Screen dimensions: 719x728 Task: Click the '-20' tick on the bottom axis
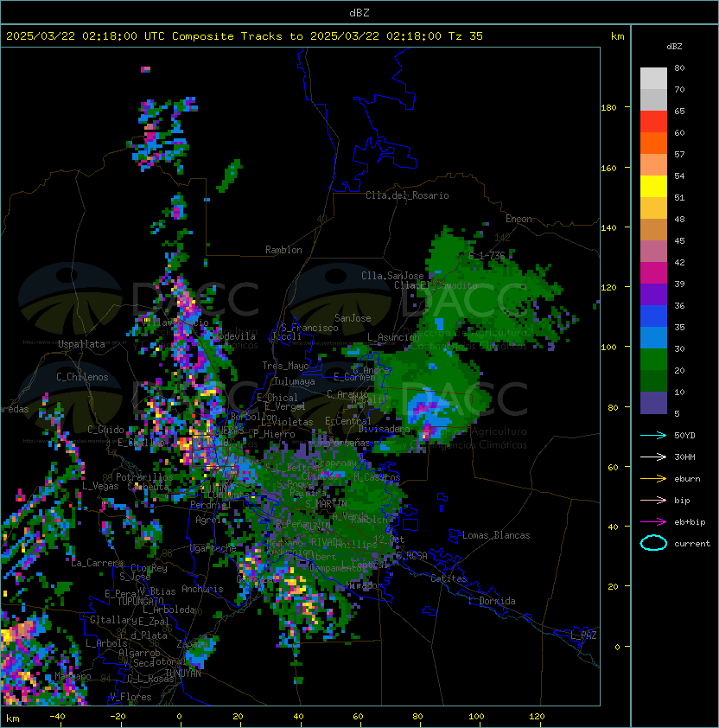[x=118, y=717]
